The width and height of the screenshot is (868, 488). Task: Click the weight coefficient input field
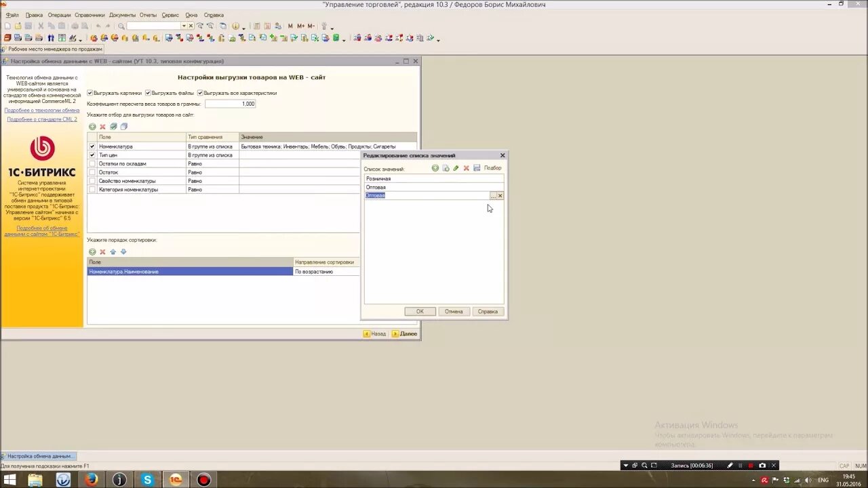(x=231, y=104)
